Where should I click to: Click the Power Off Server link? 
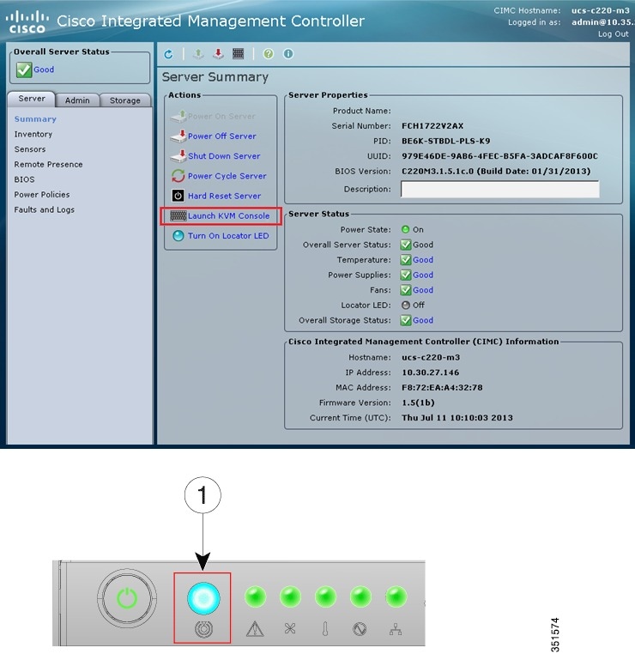pyautogui.click(x=222, y=136)
